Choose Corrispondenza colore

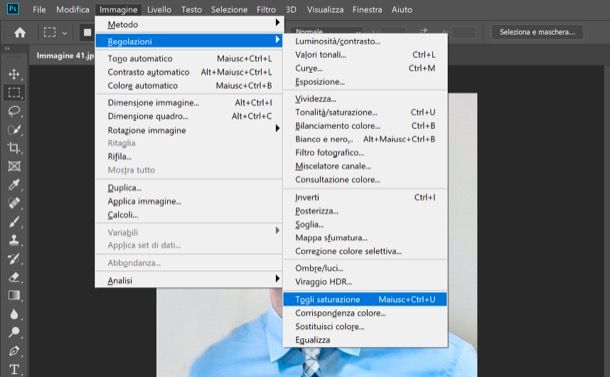tap(365, 313)
